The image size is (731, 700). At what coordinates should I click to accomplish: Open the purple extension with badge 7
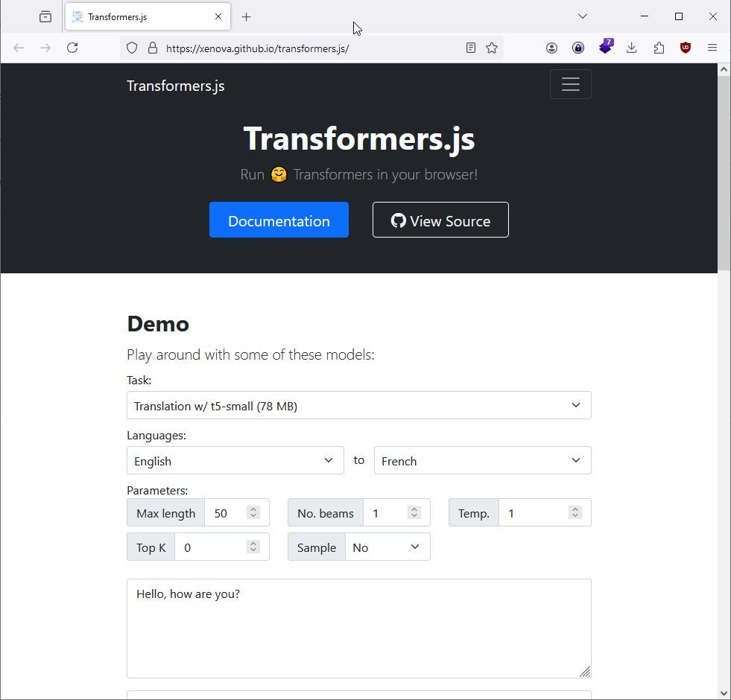606,47
